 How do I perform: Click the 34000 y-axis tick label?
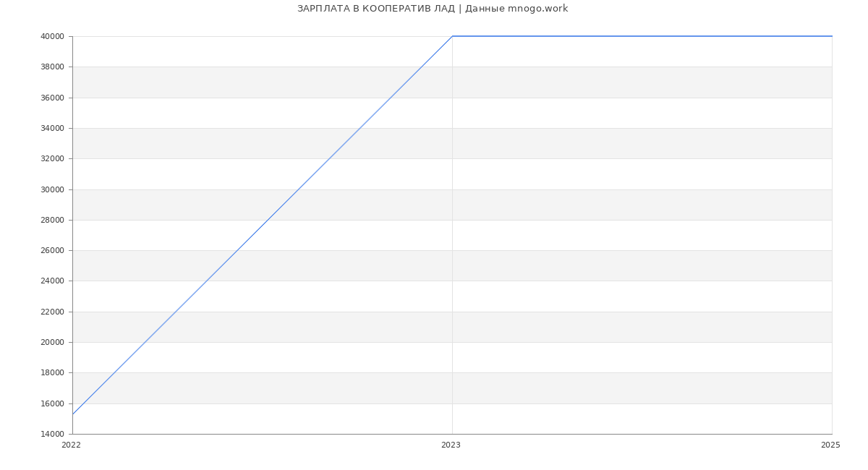point(52,129)
